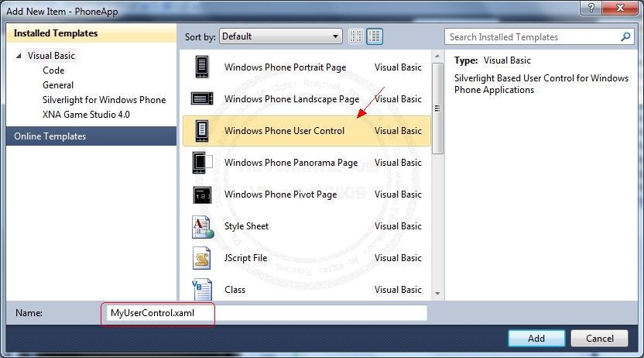
Task: Select the Visual Basic category
Action: point(51,56)
